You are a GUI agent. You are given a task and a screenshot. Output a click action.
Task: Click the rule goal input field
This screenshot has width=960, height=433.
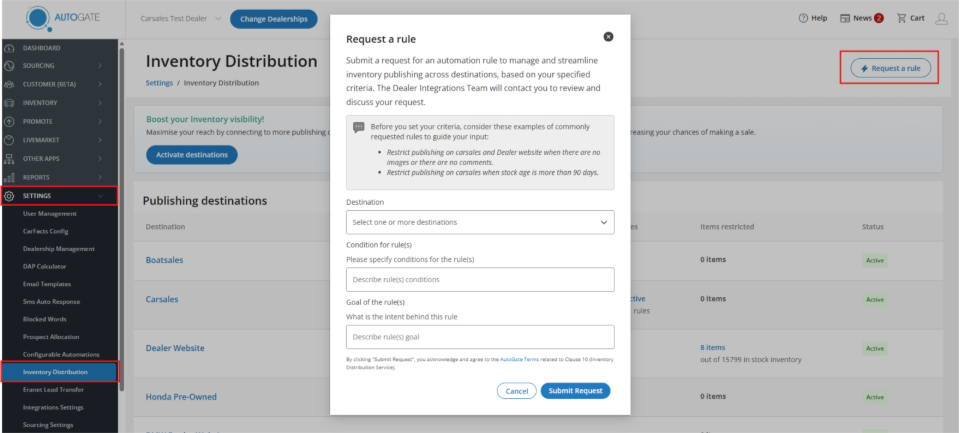480,337
